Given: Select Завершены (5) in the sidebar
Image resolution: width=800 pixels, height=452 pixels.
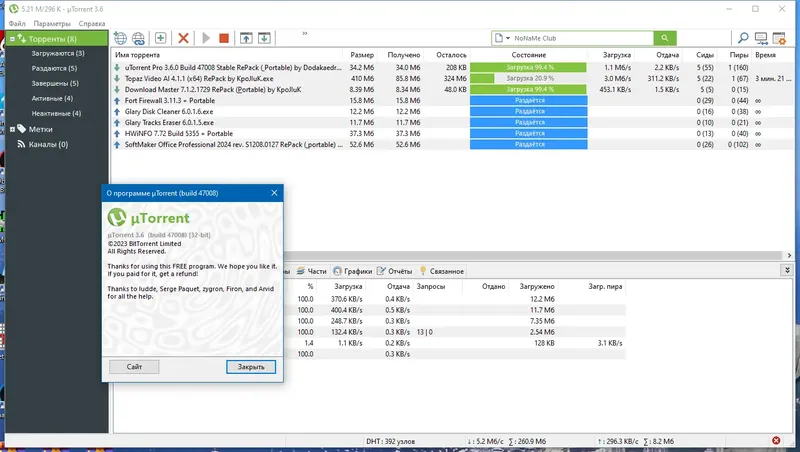Looking at the screenshot, I should point(55,83).
